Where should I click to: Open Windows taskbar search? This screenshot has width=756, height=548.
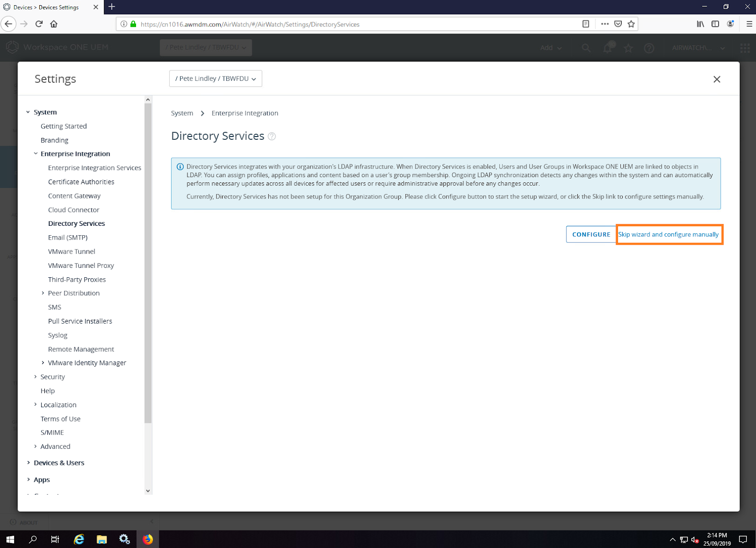point(33,539)
